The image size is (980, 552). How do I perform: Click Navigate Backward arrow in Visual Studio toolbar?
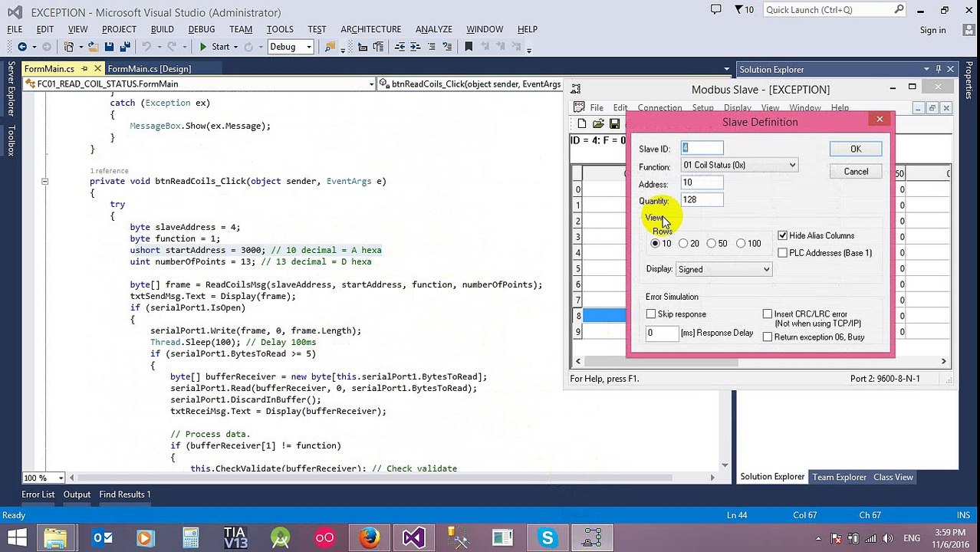[x=22, y=47]
